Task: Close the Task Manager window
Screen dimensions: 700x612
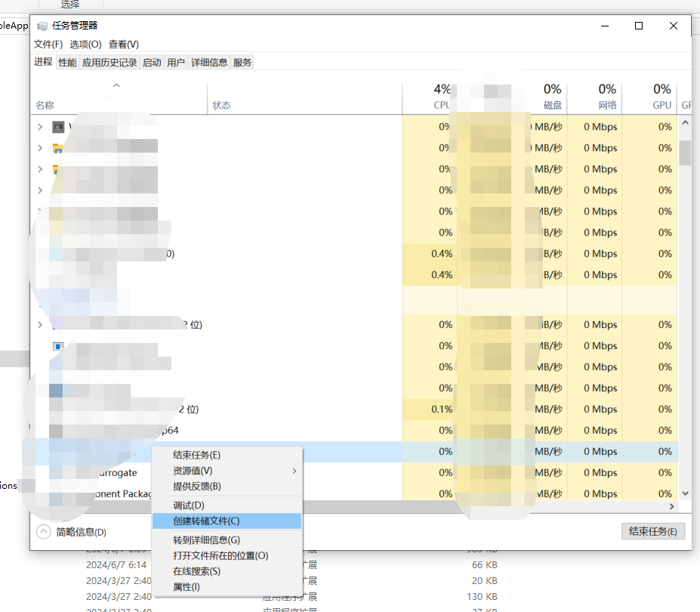Action: (x=674, y=26)
